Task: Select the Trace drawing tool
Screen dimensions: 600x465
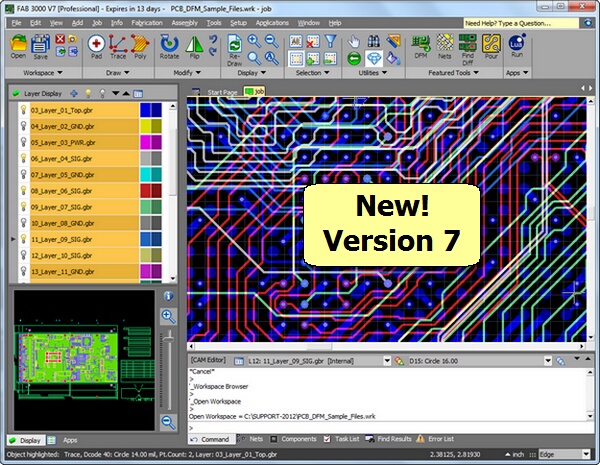Action: coord(118,47)
